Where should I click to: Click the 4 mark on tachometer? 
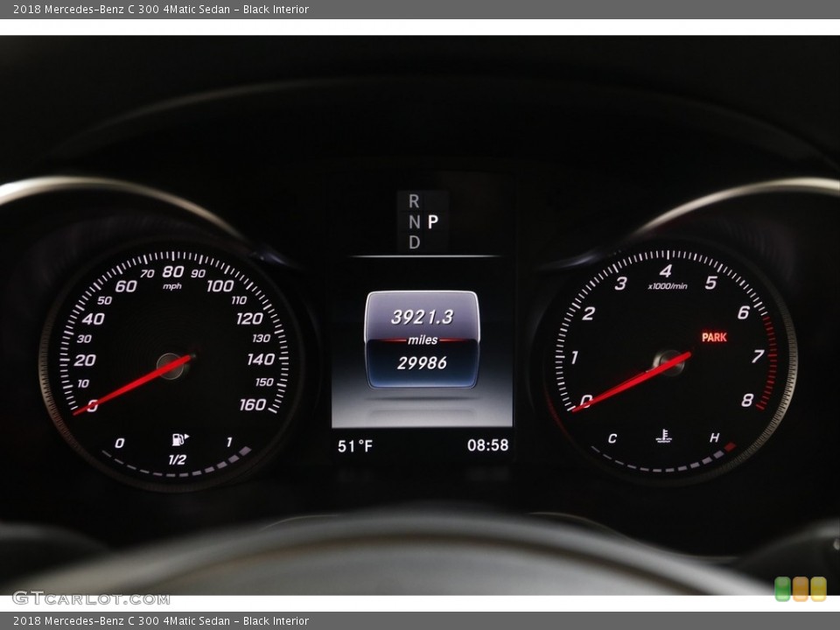(665, 271)
